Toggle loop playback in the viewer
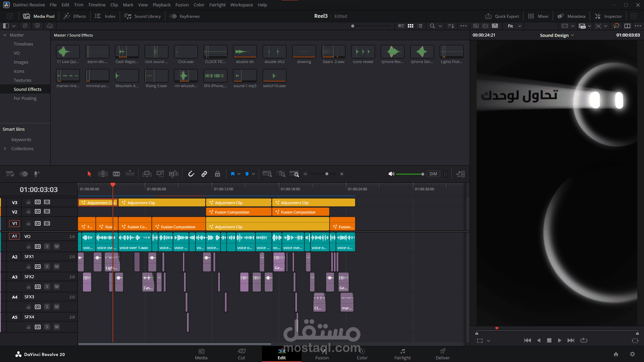Viewport: 644px width, 362px height. click(584, 340)
